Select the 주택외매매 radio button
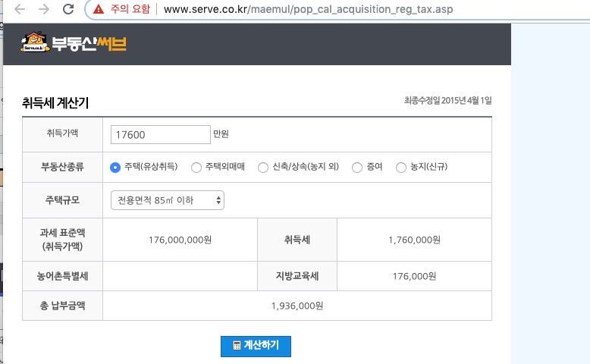Viewport: 590px width, 364px height. coord(196,167)
